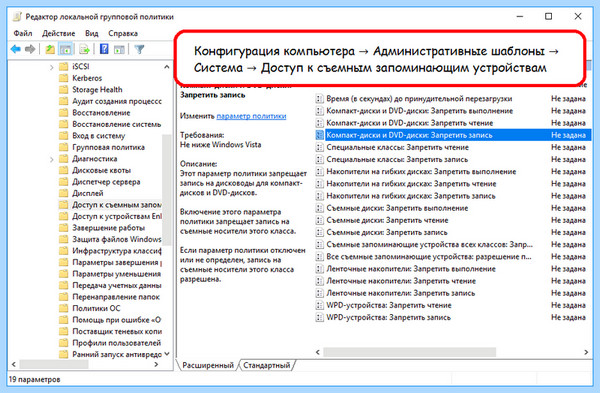
Task: Click policy list horizontal scroll right arrow
Action: pos(586,352)
